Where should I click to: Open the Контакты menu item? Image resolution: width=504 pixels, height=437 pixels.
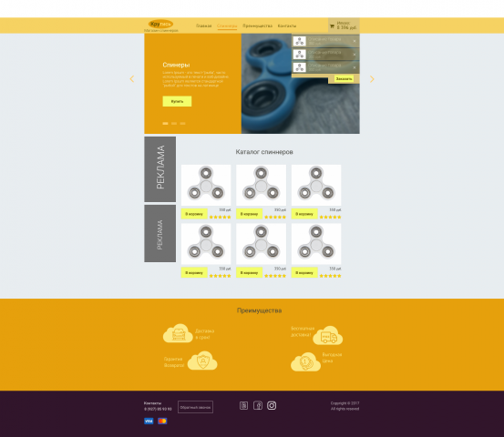click(x=287, y=25)
